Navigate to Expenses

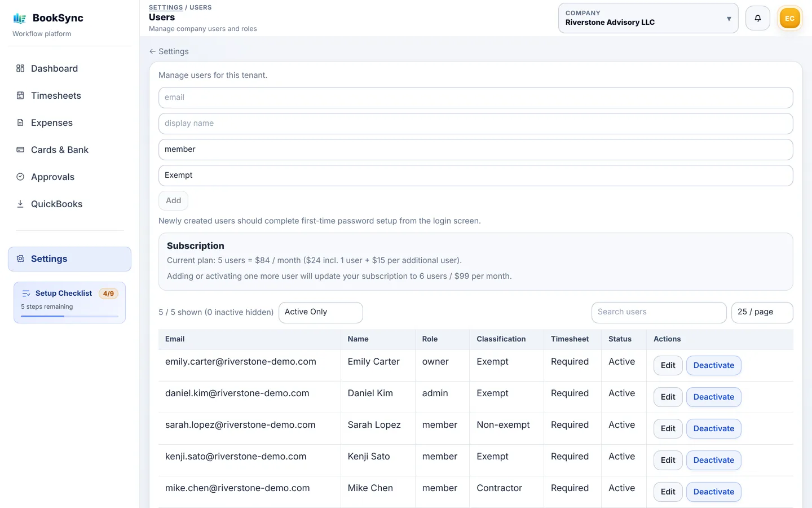[69, 122]
